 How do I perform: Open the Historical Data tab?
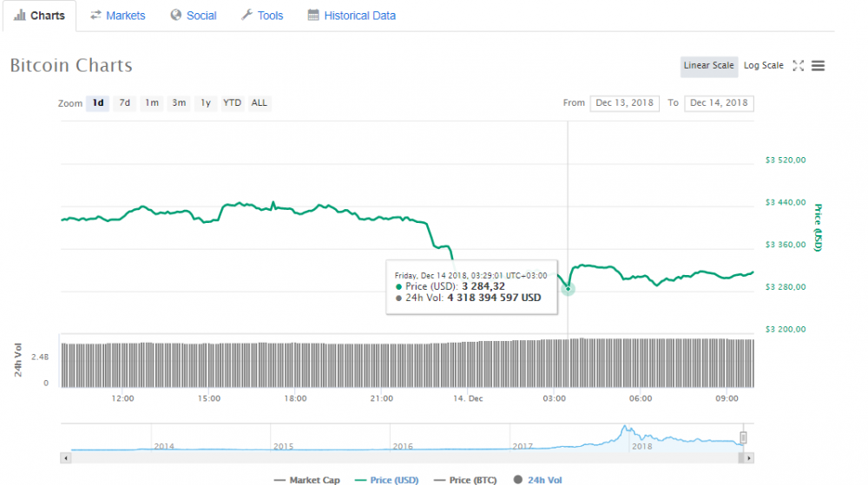pos(352,16)
